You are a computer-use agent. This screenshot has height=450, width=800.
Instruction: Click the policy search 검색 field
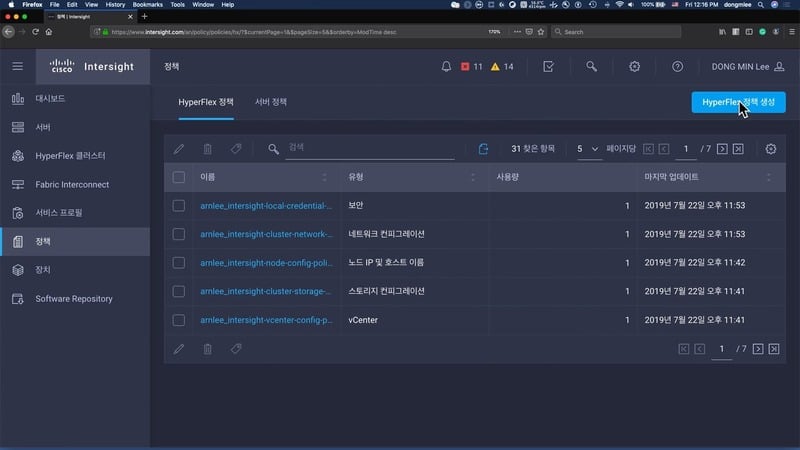click(370, 148)
